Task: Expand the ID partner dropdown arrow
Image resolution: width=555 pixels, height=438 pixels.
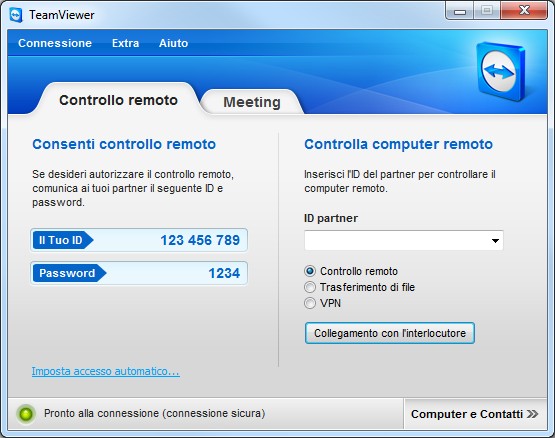Action: [495, 241]
